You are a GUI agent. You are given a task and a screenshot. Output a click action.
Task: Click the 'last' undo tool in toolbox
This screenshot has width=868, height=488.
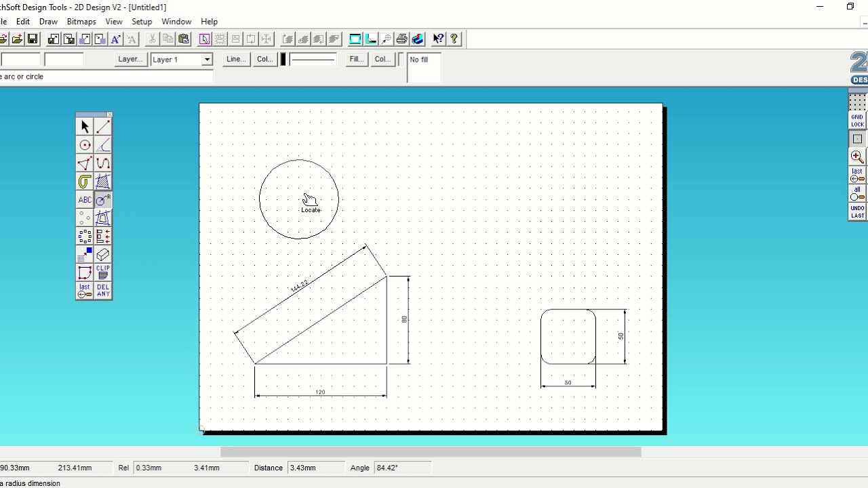85,291
